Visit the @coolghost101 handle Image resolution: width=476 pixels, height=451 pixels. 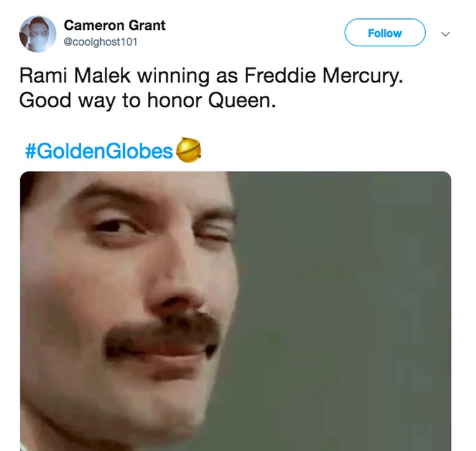click(x=100, y=42)
